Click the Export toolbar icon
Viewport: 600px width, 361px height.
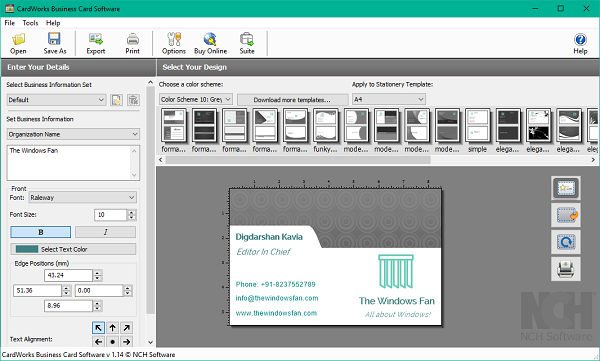click(x=96, y=39)
